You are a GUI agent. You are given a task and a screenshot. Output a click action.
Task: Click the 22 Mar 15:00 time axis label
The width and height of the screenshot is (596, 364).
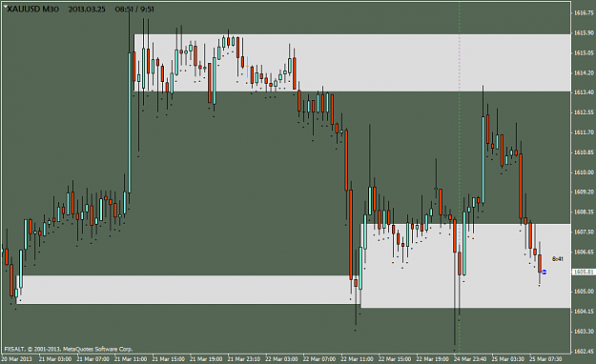point(395,359)
